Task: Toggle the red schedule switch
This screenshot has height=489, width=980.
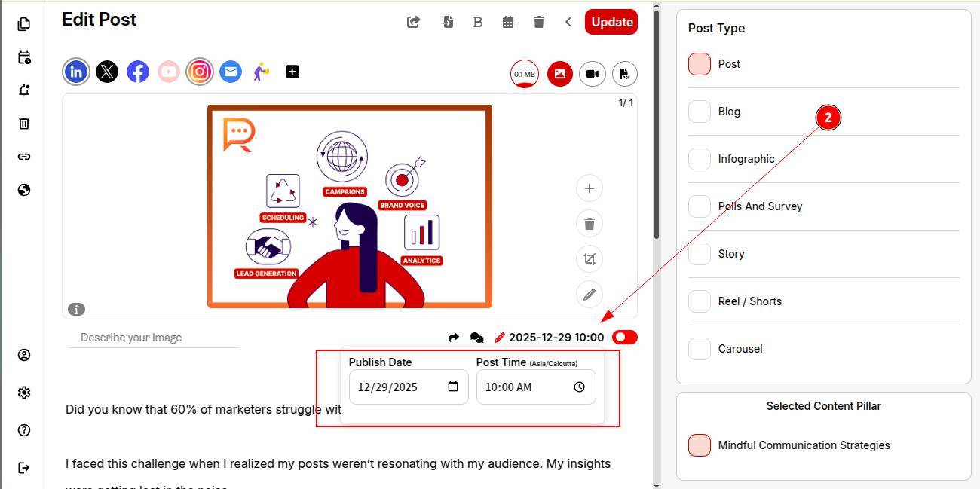Action: coord(625,337)
